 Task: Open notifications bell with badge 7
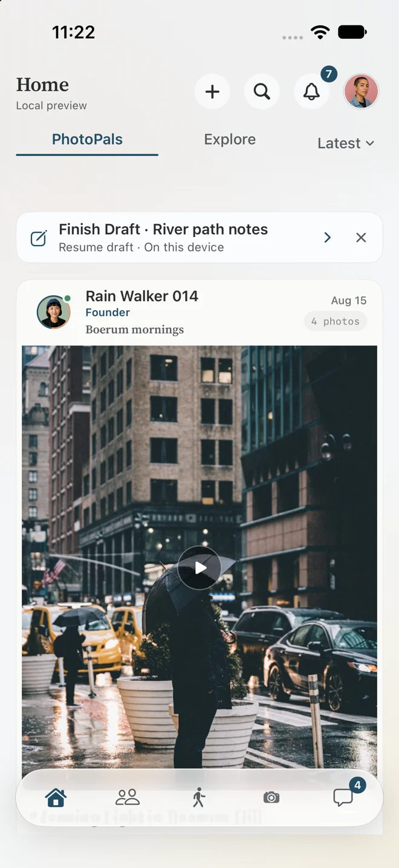(x=311, y=92)
